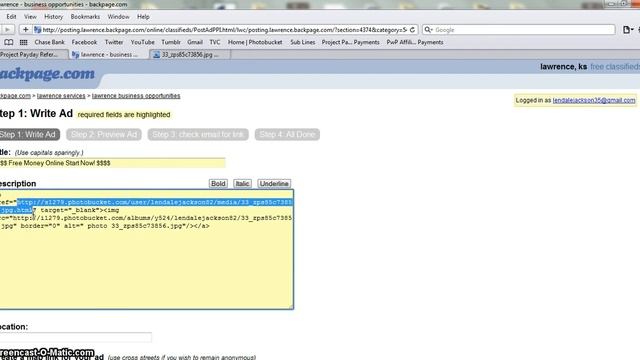
Task: Open the Facebook bookmark
Action: tap(84, 42)
